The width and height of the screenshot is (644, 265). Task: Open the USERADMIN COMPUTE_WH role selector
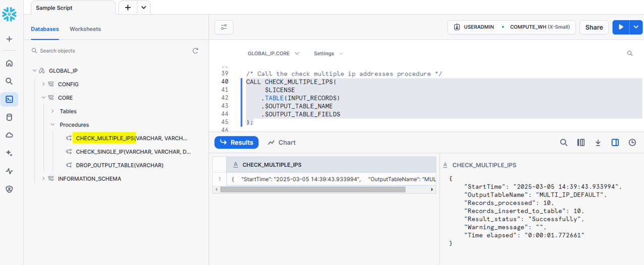512,27
